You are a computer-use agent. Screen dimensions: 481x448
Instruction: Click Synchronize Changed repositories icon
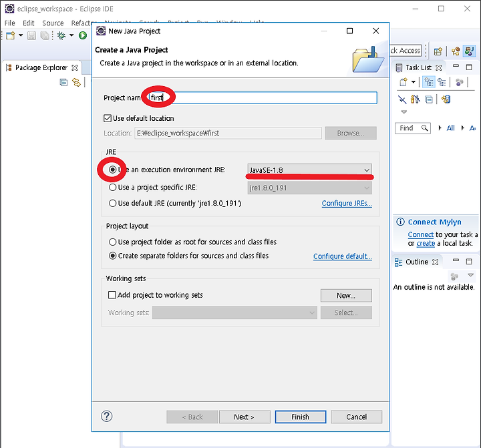point(446,99)
